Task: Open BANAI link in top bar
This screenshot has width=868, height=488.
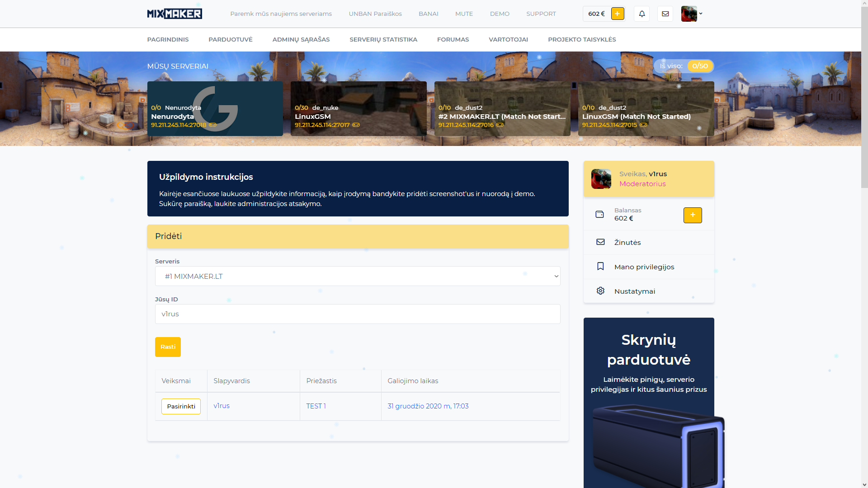Action: 429,14
